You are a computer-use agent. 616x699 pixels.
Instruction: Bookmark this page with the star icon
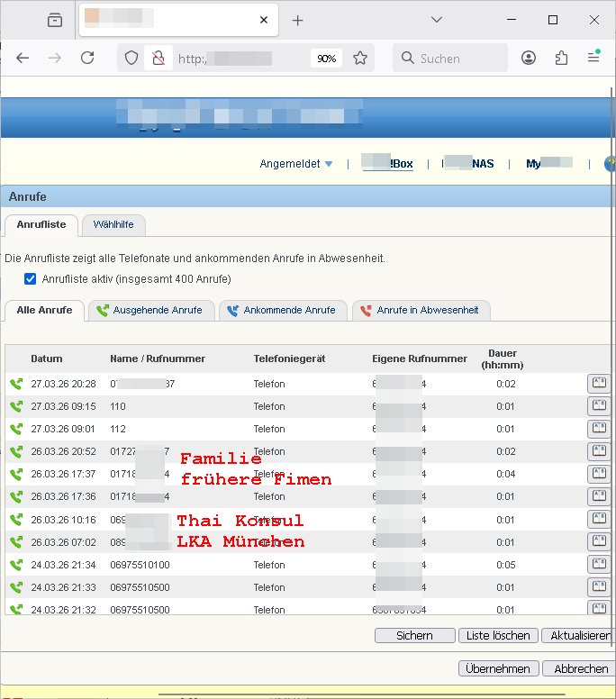click(x=360, y=58)
